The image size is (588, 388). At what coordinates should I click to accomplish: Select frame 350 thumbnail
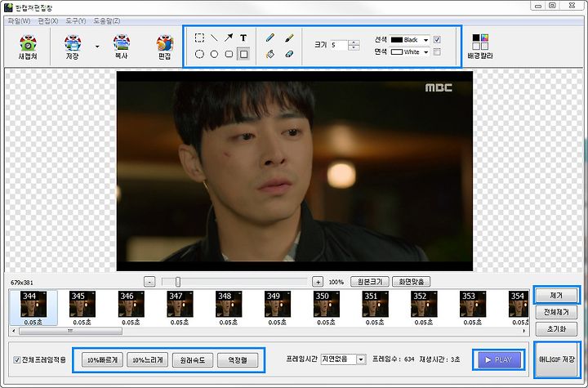326,308
